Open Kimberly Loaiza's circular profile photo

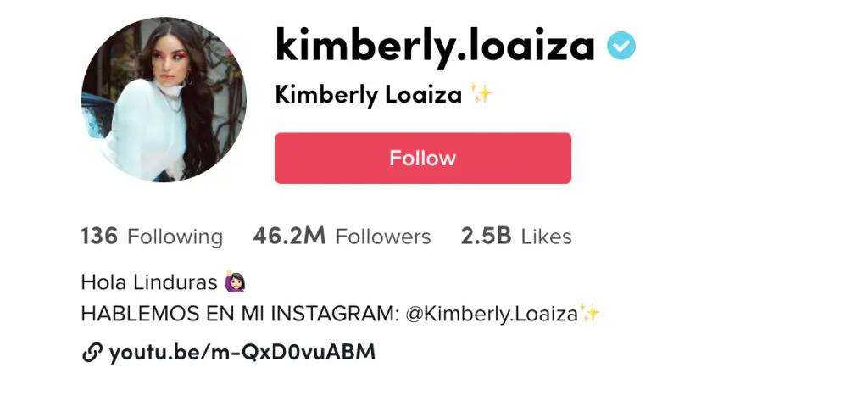pos(164,100)
